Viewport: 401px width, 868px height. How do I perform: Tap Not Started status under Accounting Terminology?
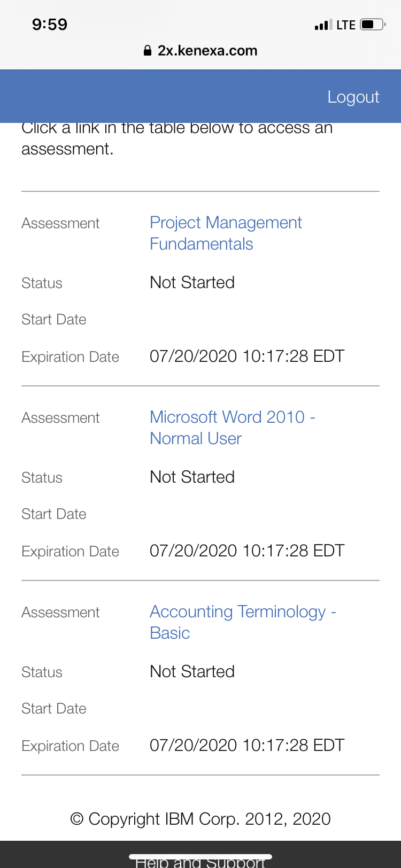(192, 671)
